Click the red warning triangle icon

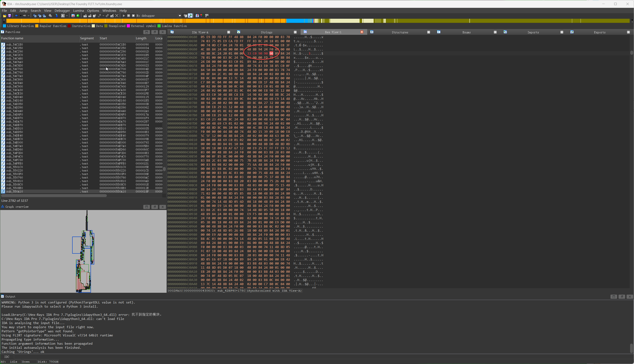point(73,16)
